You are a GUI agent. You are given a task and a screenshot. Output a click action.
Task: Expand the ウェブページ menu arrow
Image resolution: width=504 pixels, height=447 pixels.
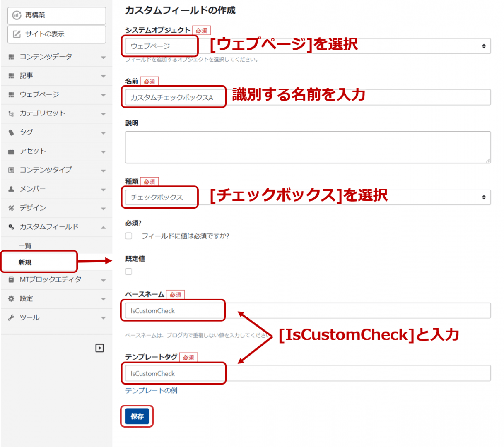pos(104,95)
